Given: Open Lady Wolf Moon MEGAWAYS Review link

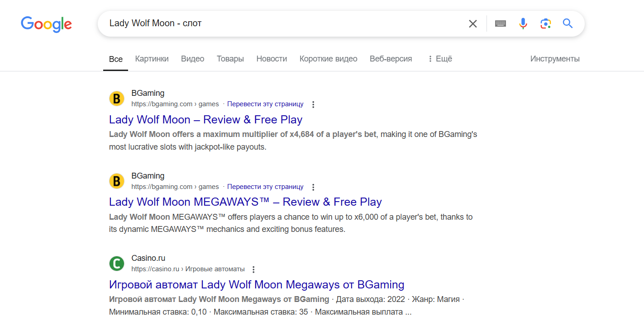Looking at the screenshot, I should pyautogui.click(x=245, y=202).
